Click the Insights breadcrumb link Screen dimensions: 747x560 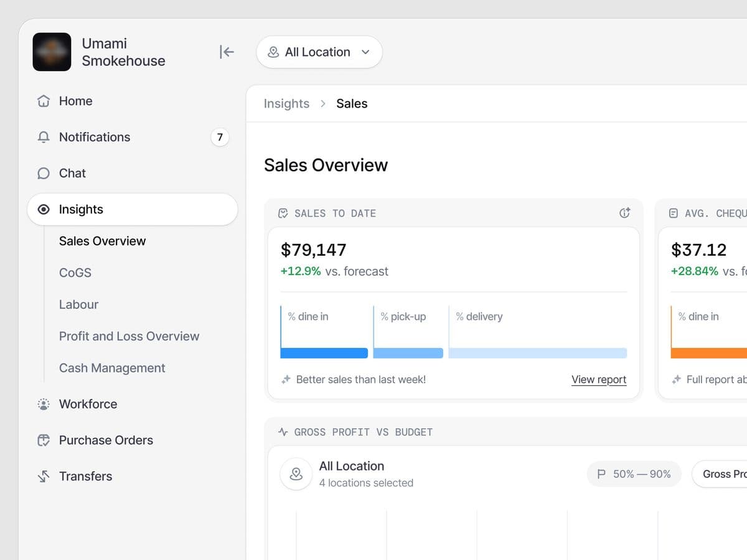pyautogui.click(x=286, y=103)
